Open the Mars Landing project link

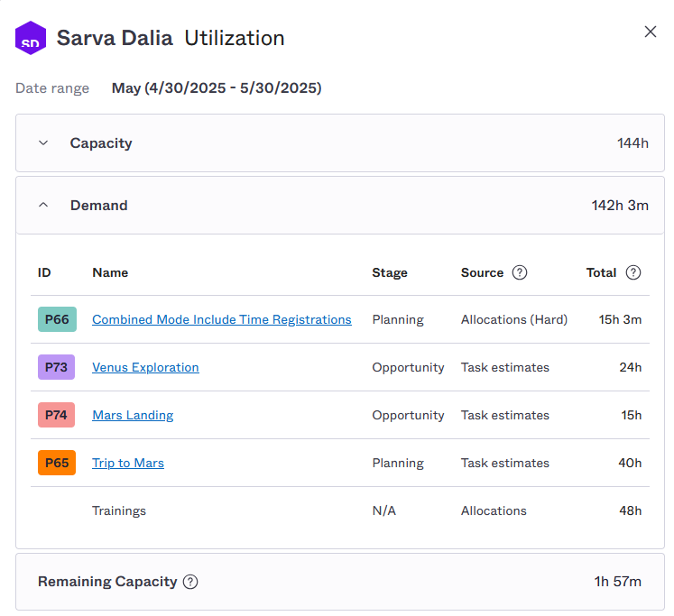tap(133, 415)
